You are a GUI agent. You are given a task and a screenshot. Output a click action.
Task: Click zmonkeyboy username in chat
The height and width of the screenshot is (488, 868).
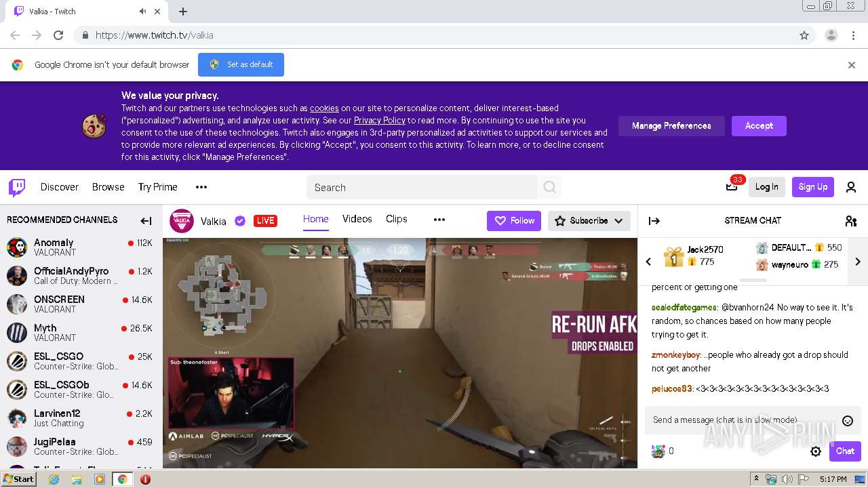tap(675, 355)
